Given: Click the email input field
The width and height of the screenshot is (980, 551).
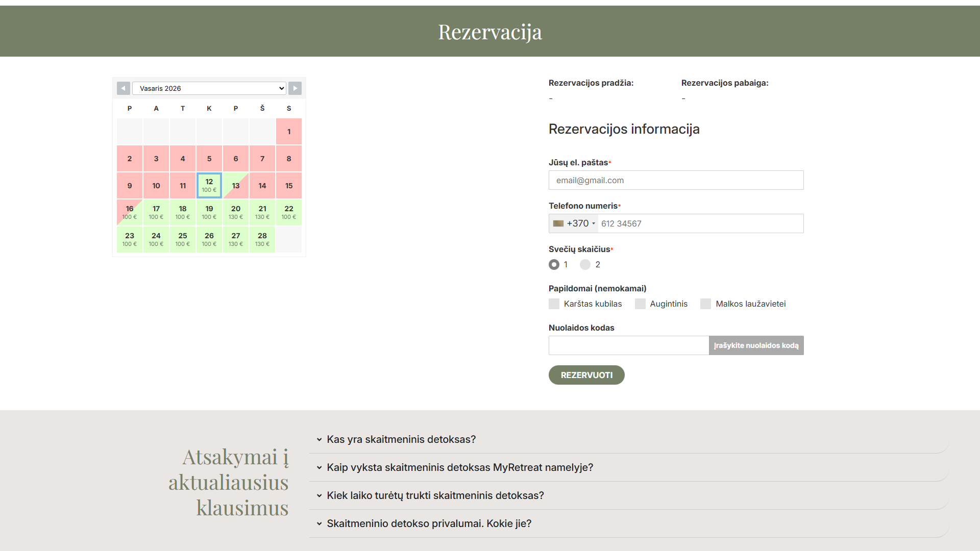Looking at the screenshot, I should point(676,180).
